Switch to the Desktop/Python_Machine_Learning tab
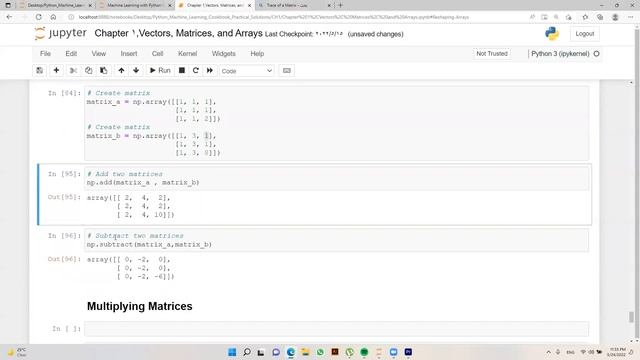This screenshot has width=640, height=360. 55,5
